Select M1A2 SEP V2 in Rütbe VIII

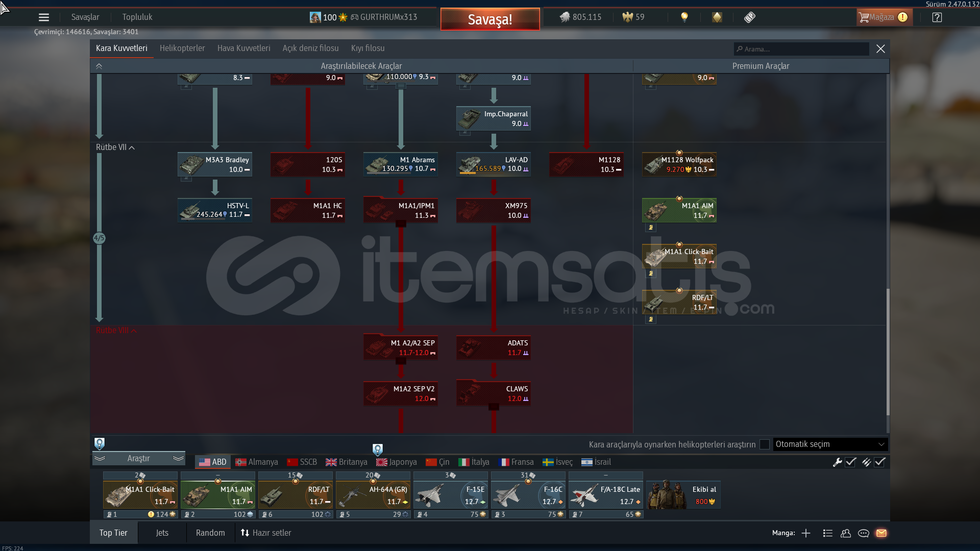tap(401, 393)
